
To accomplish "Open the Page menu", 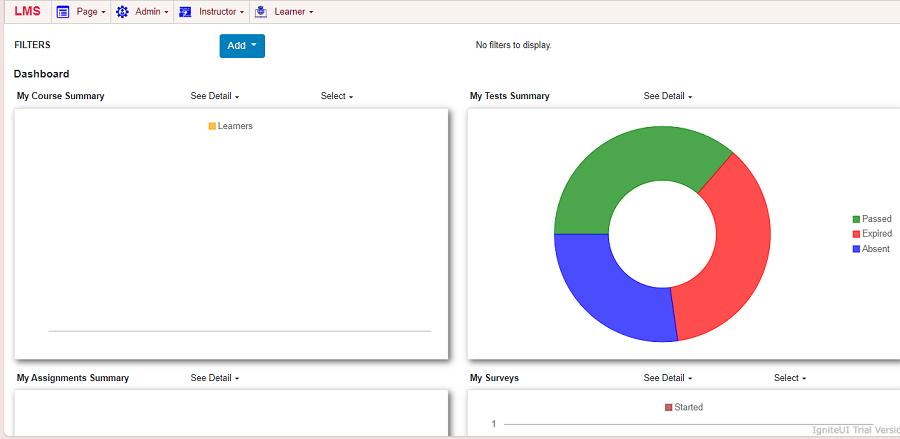I will pyautogui.click(x=90, y=12).
